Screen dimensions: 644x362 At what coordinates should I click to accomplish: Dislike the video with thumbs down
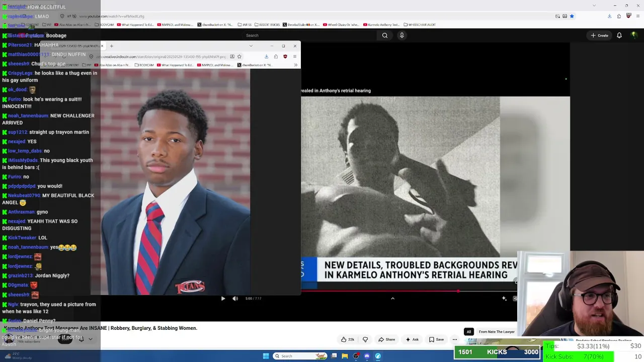click(365, 339)
